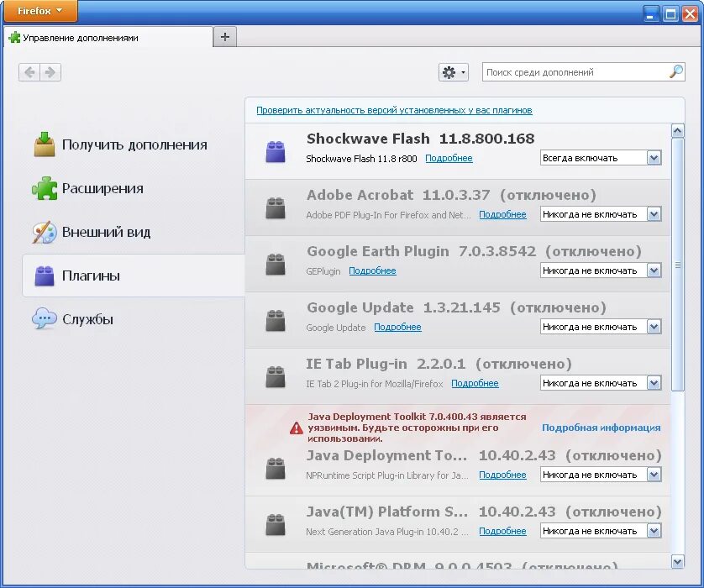Close the Firefox window
Viewport: 704px width, 588px height.
(x=690, y=14)
